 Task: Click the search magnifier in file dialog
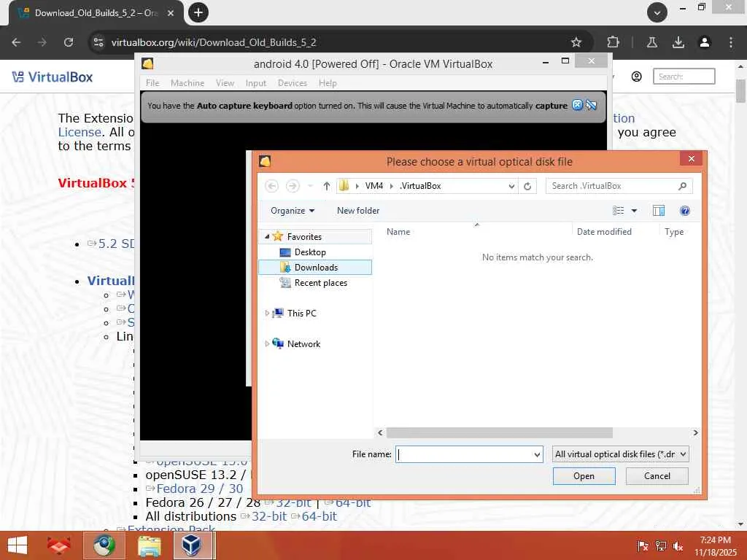[x=682, y=186]
